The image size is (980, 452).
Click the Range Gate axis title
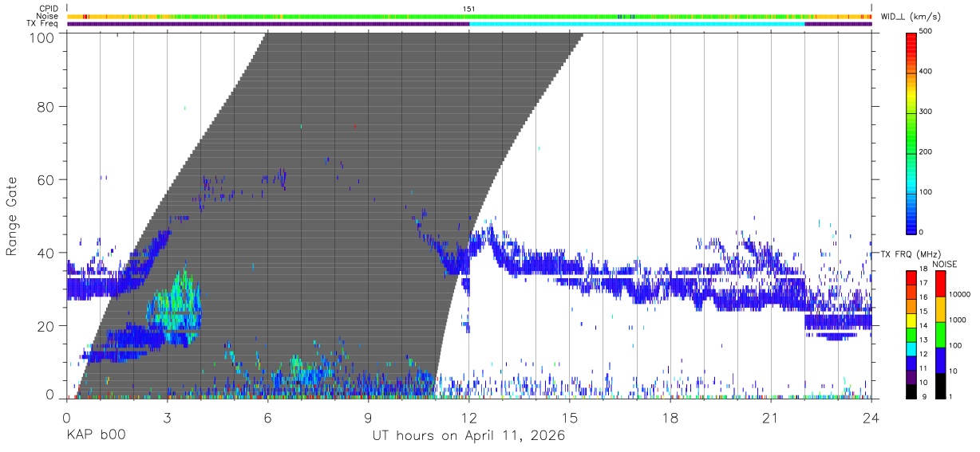click(12, 216)
